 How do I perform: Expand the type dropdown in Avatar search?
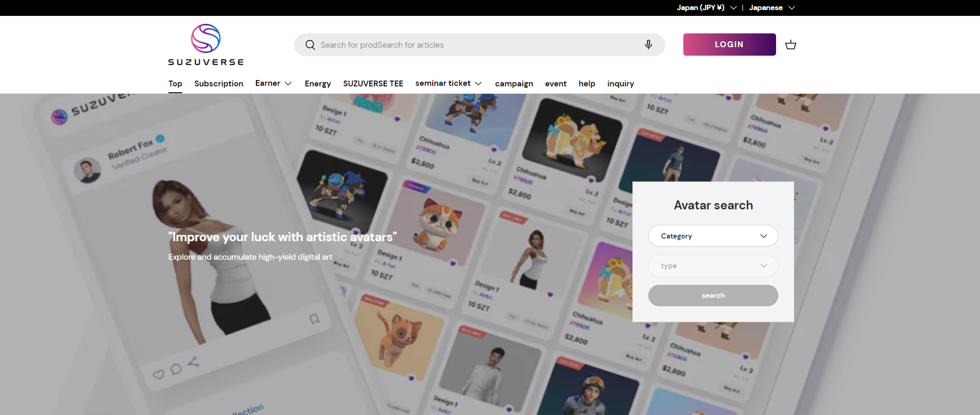coord(713,266)
